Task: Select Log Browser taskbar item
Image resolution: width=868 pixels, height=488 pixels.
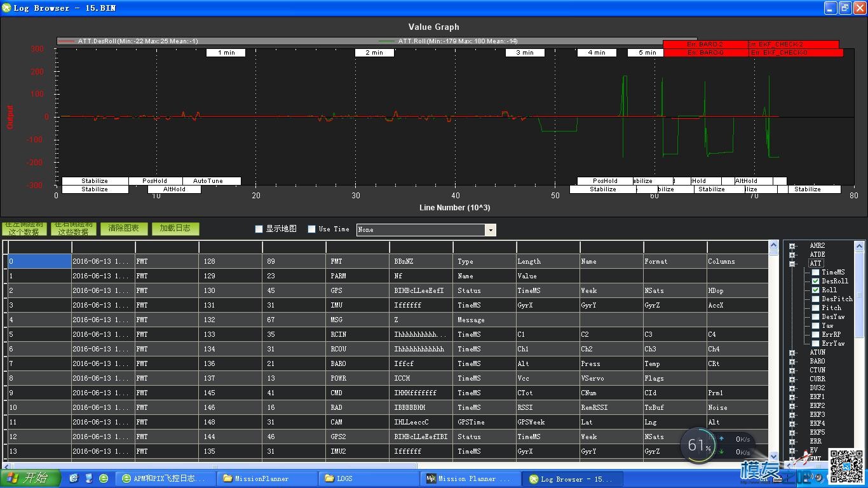Action: [x=572, y=478]
